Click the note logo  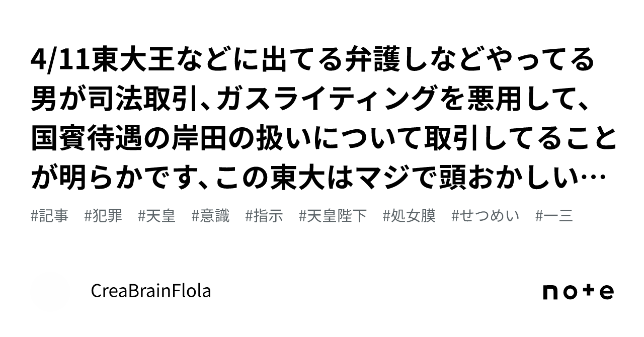click(578, 292)
